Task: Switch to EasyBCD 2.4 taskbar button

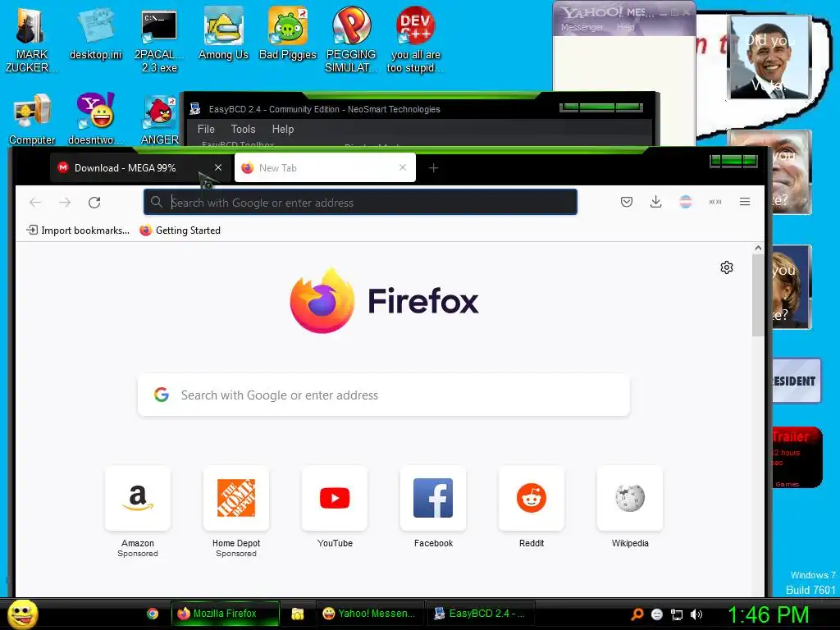Action: (x=480, y=614)
